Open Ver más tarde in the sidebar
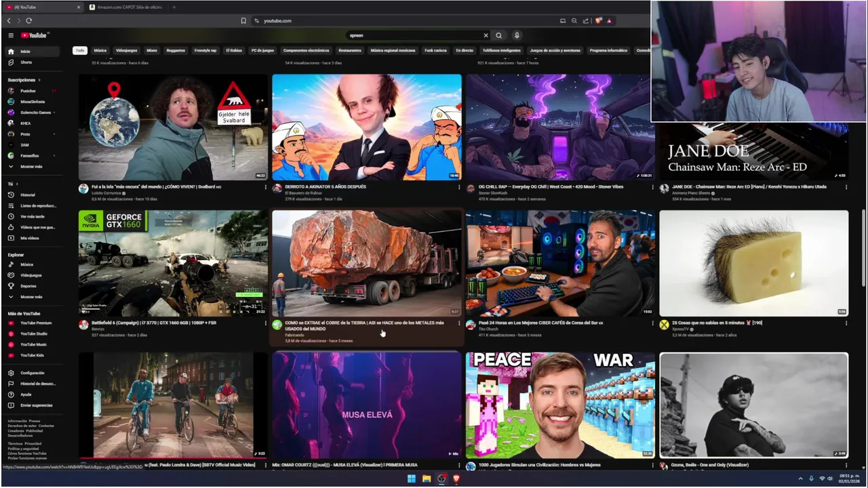Viewport: 868px width, 488px height. click(32, 216)
